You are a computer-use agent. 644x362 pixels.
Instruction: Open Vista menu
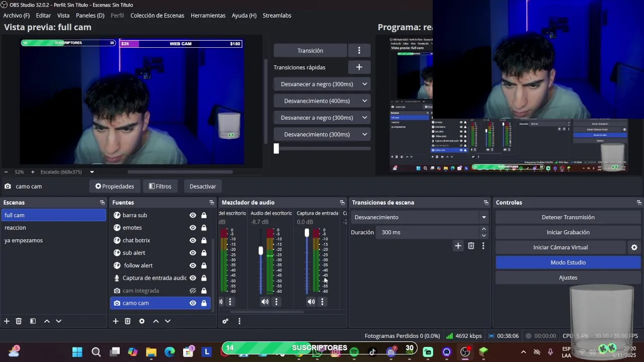click(x=63, y=16)
